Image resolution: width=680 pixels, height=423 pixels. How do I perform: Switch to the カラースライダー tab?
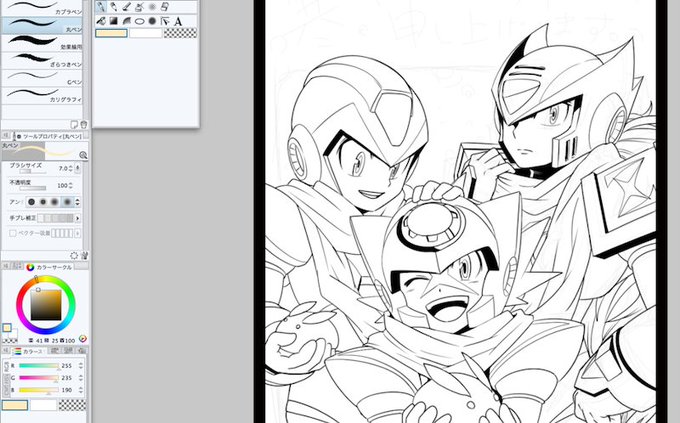(x=29, y=351)
